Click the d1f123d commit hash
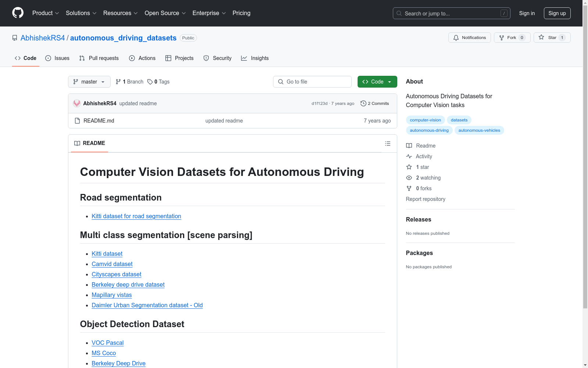This screenshot has width=588, height=368. point(319,103)
